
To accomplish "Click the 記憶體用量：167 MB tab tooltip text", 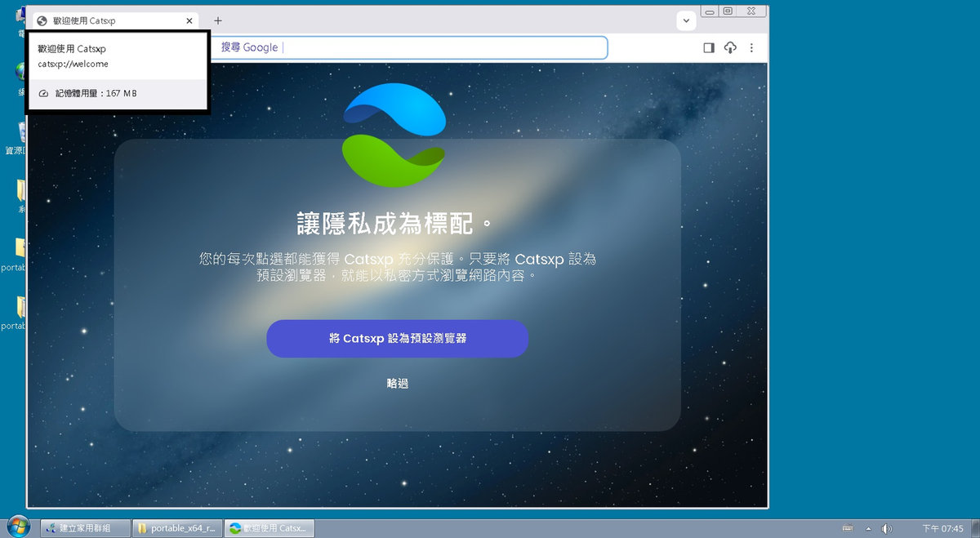I will click(x=96, y=94).
